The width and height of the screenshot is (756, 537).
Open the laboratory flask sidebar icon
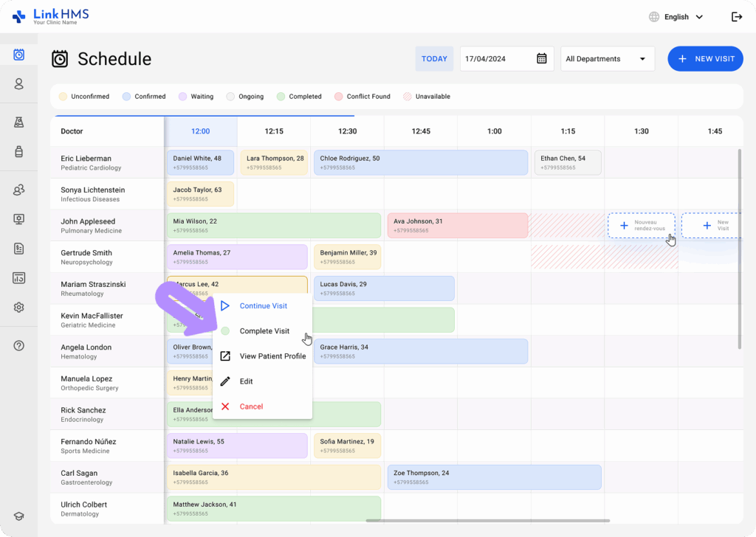tap(19, 122)
